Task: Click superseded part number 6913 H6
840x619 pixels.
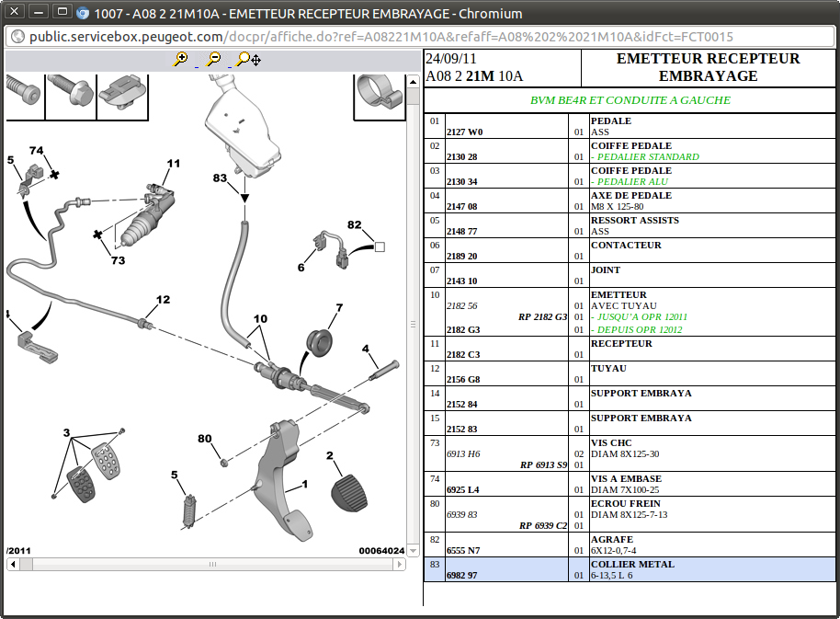Action: coord(463,453)
